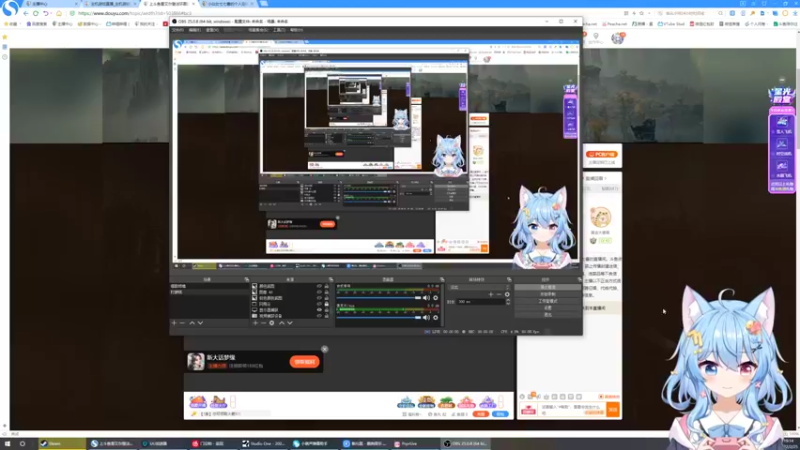Viewport: 800px width, 450px height.
Task: Open the OBS 编辑 menu
Action: pyautogui.click(x=194, y=30)
